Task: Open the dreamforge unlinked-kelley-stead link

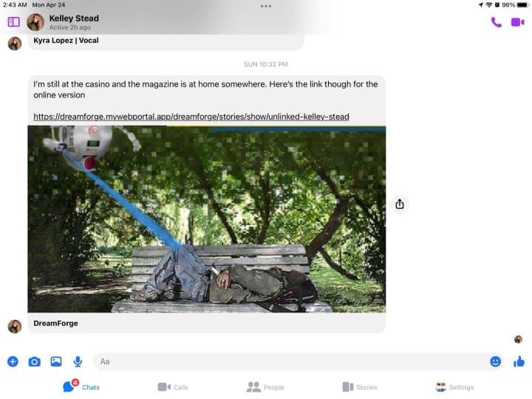Action: click(x=191, y=117)
